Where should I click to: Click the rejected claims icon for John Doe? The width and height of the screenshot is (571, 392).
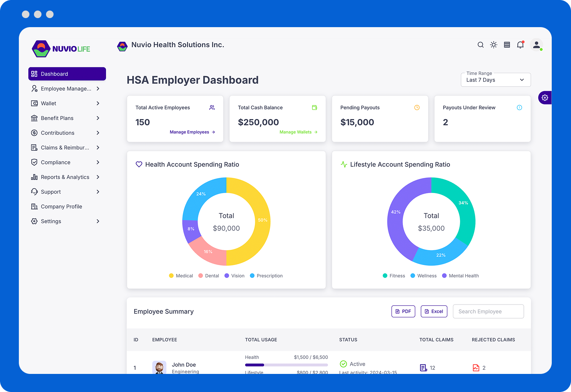pos(476,368)
